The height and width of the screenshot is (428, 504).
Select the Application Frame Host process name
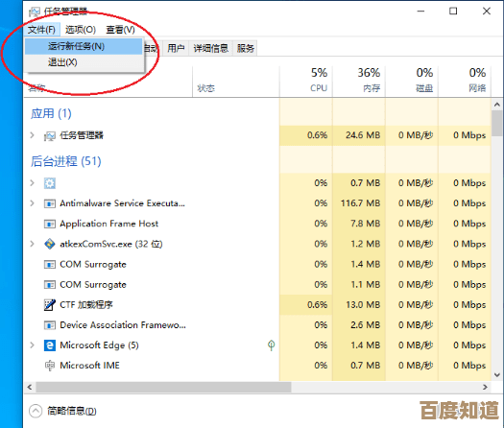(109, 224)
